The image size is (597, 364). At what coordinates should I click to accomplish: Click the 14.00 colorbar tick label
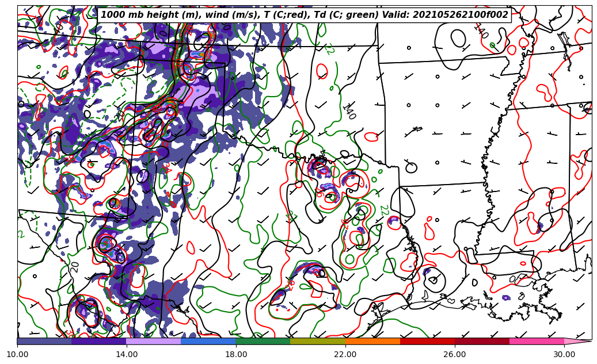[x=127, y=354]
